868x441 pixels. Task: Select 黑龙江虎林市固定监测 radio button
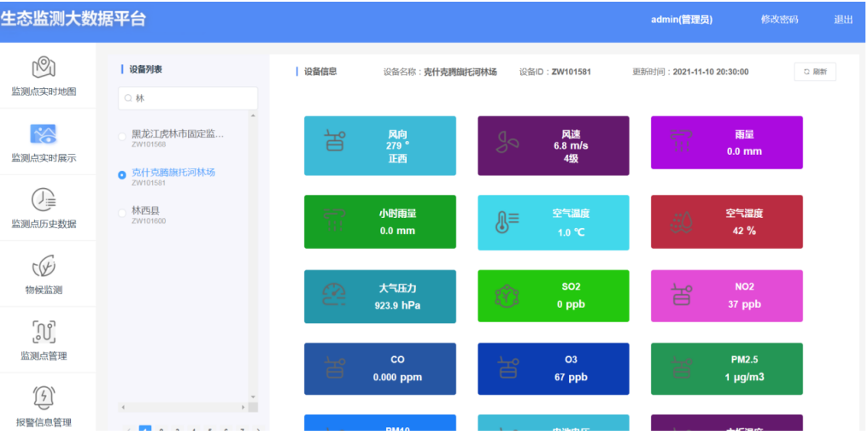122,137
